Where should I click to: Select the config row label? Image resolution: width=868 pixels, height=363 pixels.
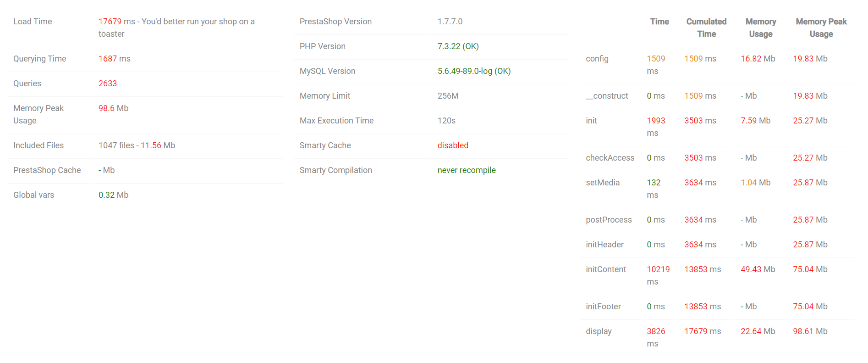pos(597,59)
